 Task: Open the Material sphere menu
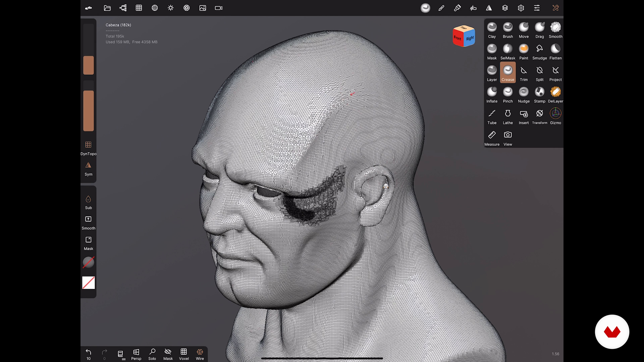[x=155, y=8]
